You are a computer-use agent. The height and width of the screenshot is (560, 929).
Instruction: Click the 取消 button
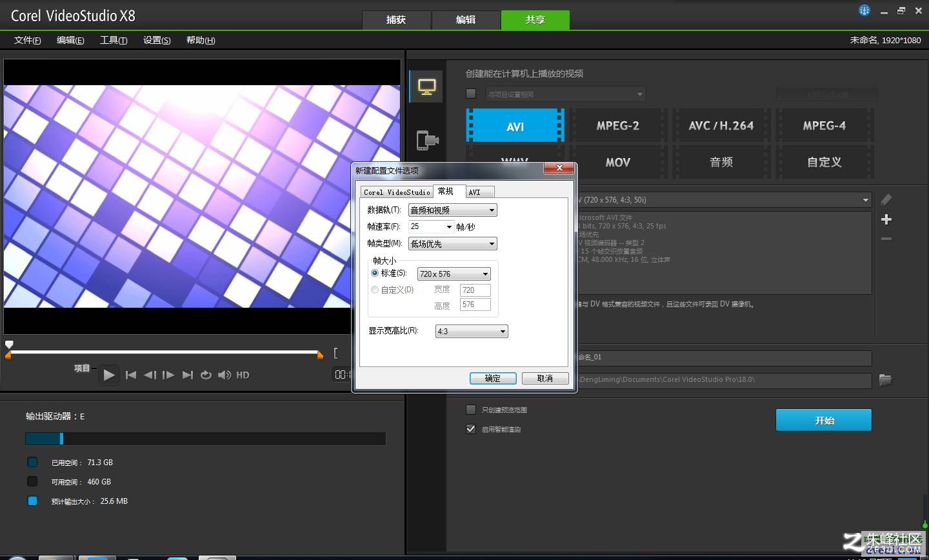(x=545, y=379)
